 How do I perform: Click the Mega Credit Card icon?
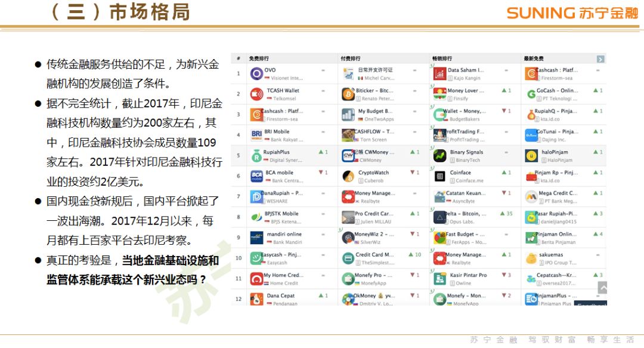click(531, 197)
